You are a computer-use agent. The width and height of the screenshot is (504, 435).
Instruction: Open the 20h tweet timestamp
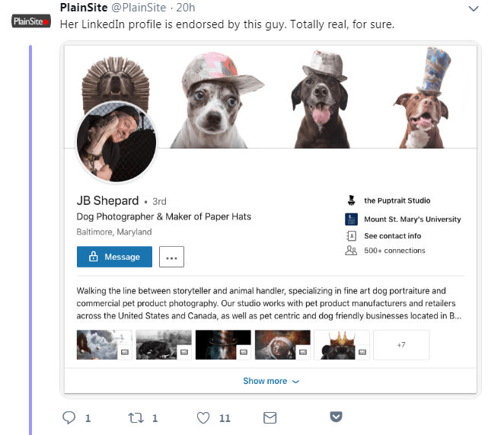186,8
